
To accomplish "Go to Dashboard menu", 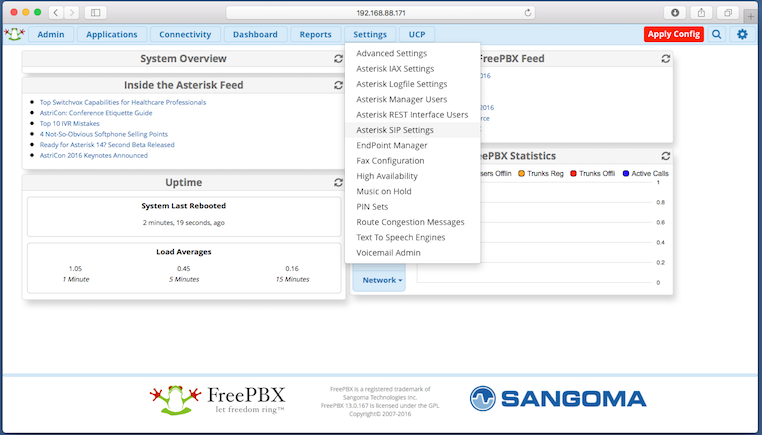I will click(x=255, y=35).
